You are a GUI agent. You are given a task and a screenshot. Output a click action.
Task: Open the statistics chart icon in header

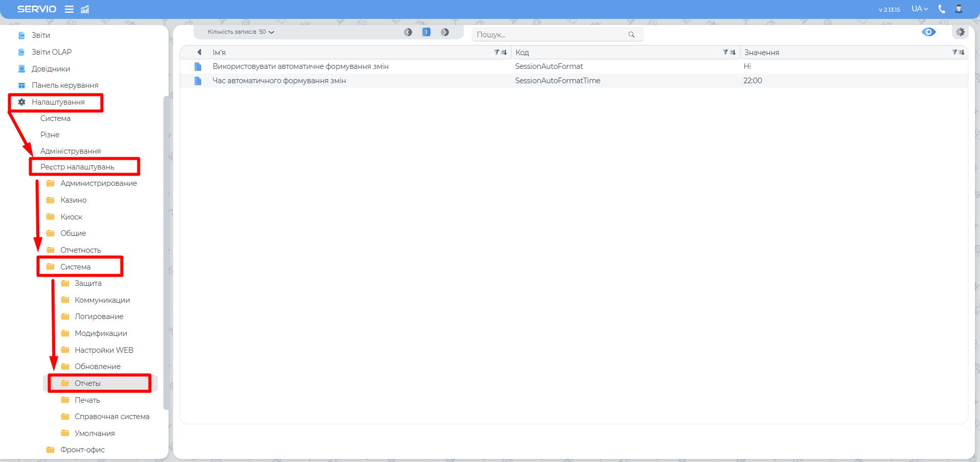click(x=85, y=9)
